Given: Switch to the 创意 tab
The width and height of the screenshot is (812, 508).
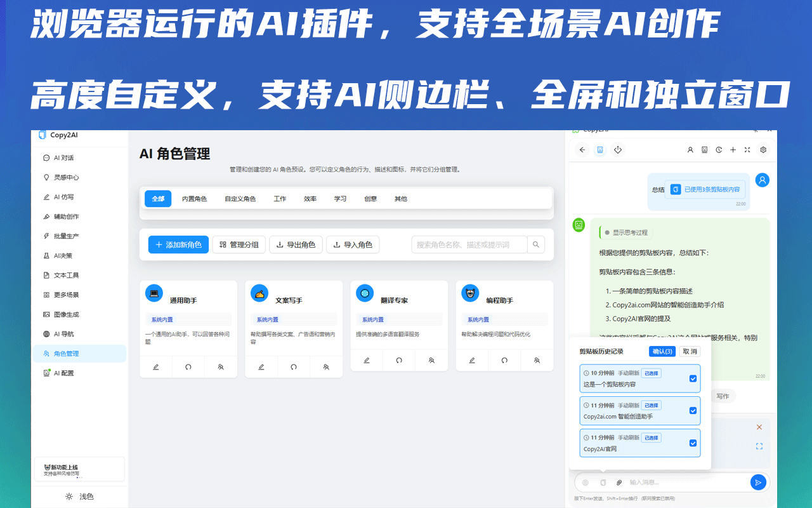Looking at the screenshot, I should pyautogui.click(x=370, y=199).
